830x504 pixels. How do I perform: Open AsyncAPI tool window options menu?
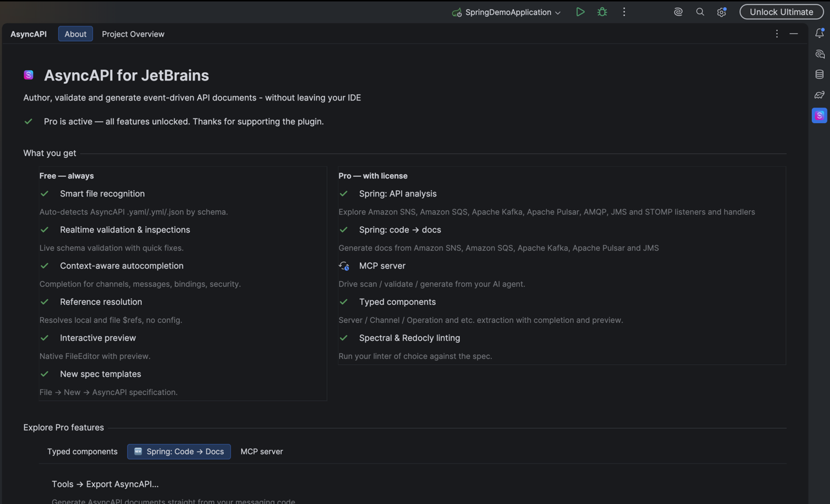(776, 34)
